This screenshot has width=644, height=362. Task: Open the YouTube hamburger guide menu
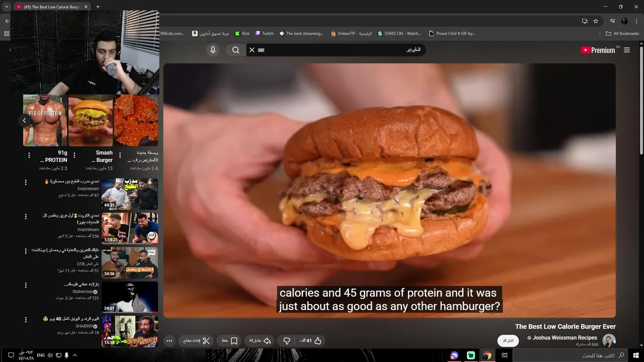(x=627, y=50)
